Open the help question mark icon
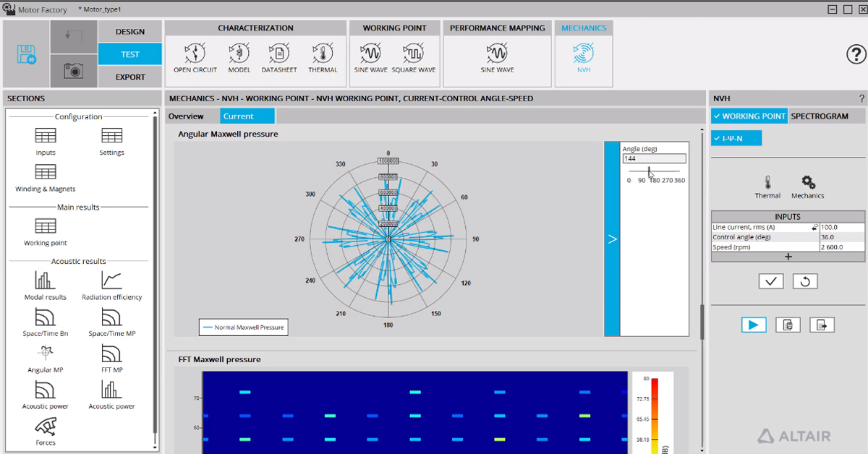Viewport: 868px width, 454px height. 856,54
